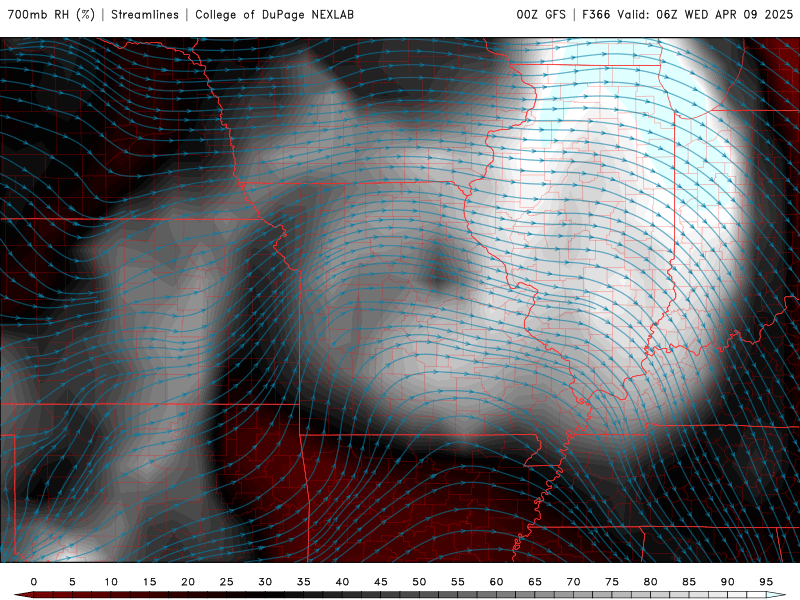This screenshot has width=800, height=600.
Task: Click the '65' colorbar label
Action: pos(535,582)
